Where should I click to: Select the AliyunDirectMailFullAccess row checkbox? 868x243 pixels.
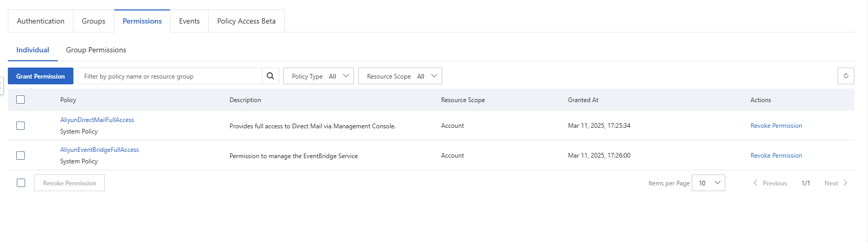point(20,126)
